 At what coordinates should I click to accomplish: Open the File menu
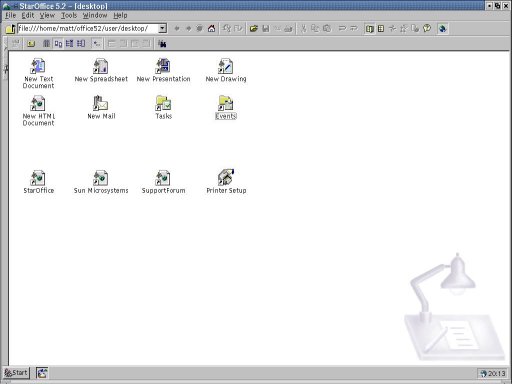click(10, 15)
